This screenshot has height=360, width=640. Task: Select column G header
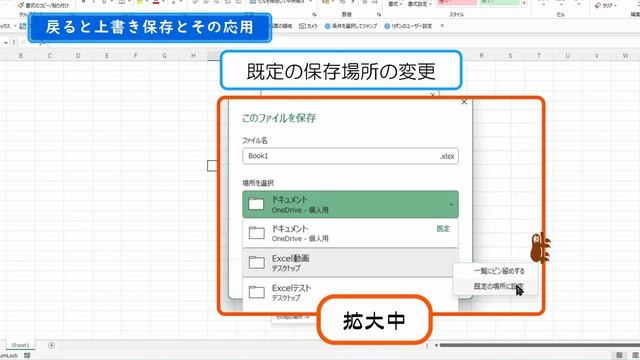[x=164, y=56]
